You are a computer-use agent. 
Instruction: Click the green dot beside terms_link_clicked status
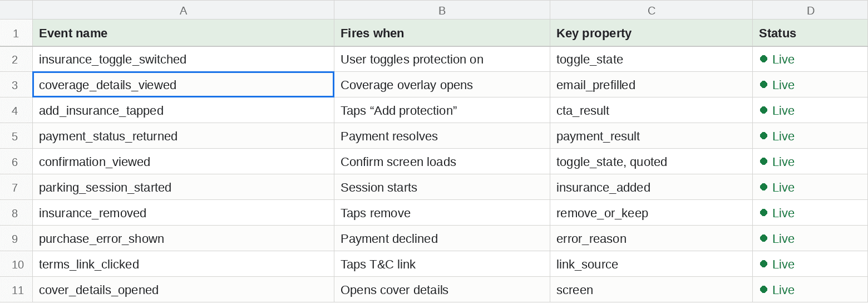764,264
